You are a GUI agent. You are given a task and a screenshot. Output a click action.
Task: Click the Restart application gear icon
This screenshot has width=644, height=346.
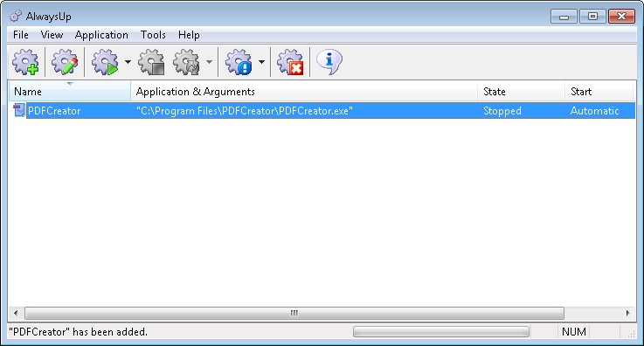click(x=186, y=62)
